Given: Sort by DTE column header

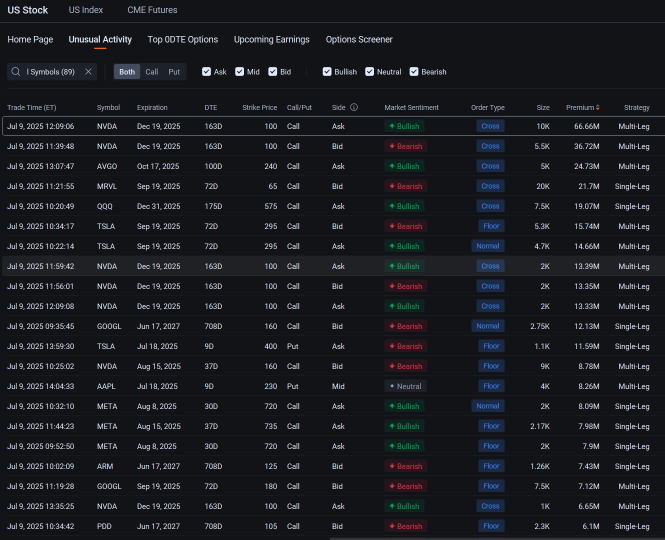Looking at the screenshot, I should tap(211, 107).
